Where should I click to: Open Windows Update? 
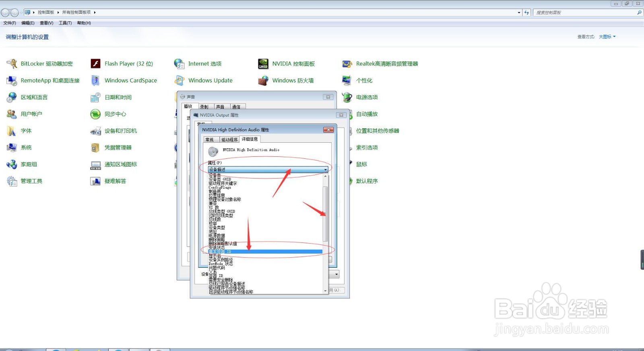point(203,80)
